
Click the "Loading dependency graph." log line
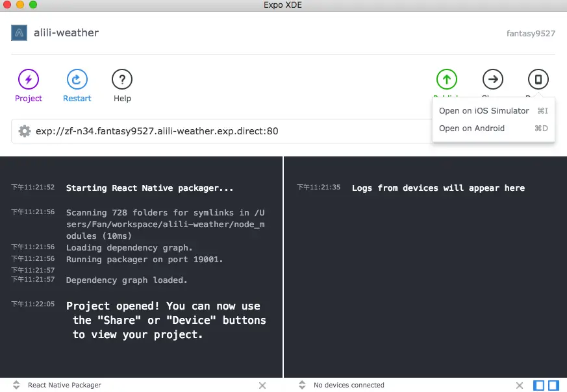(x=129, y=248)
